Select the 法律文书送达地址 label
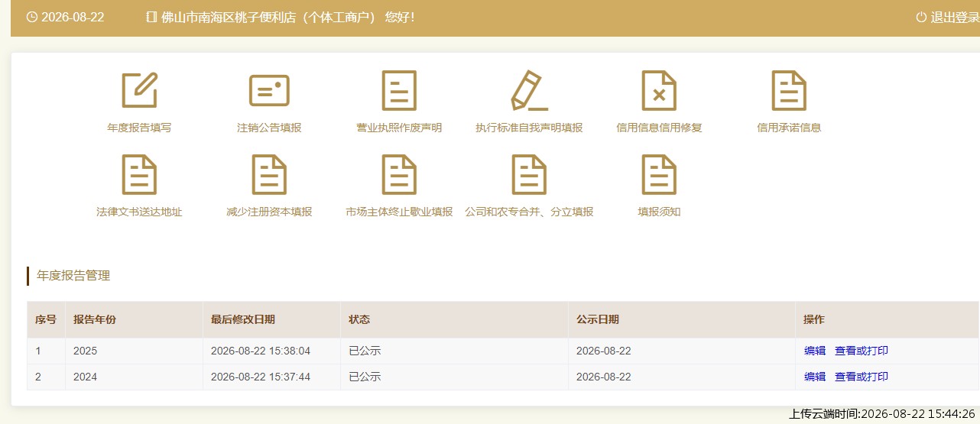980x424 pixels. click(139, 212)
